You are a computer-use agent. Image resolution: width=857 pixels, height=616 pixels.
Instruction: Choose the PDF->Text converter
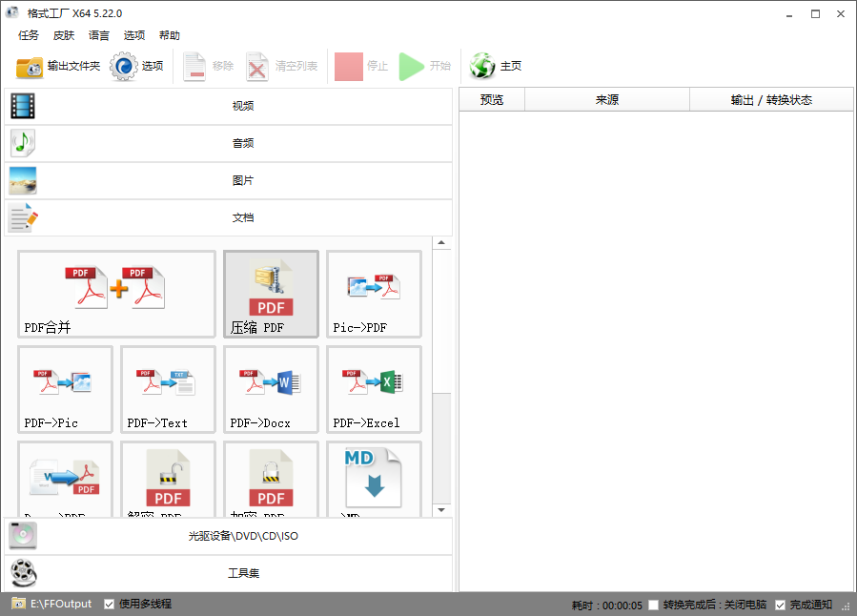168,389
